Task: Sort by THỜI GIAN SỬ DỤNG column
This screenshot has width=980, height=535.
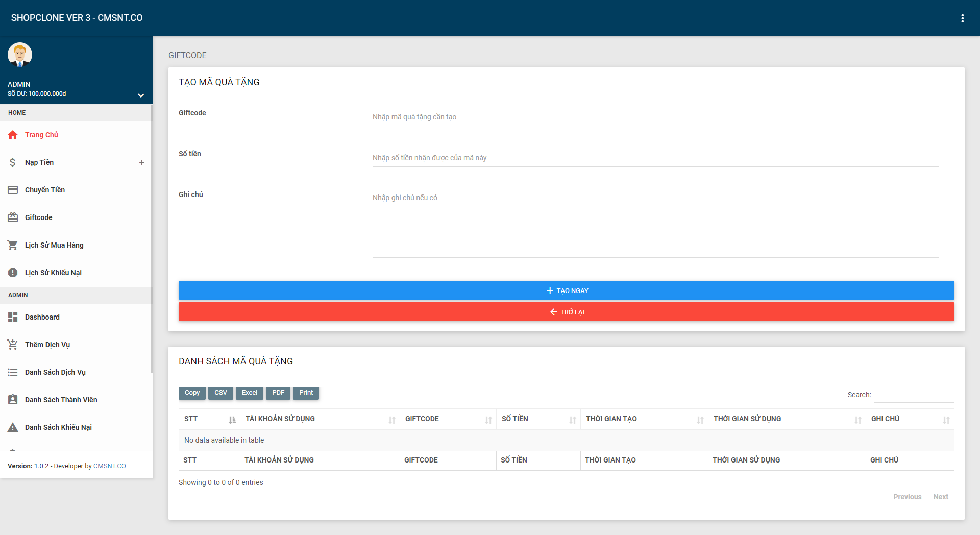Action: coord(787,419)
